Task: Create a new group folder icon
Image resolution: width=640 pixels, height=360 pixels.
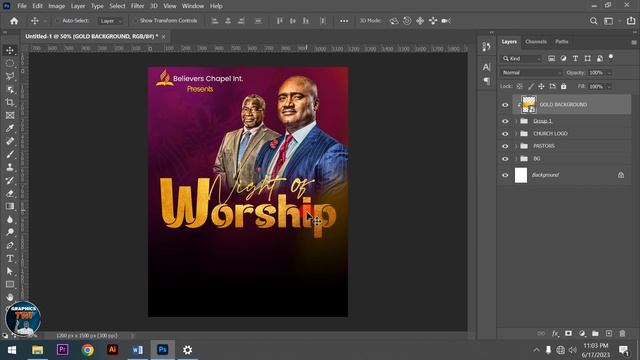Action: (596, 333)
